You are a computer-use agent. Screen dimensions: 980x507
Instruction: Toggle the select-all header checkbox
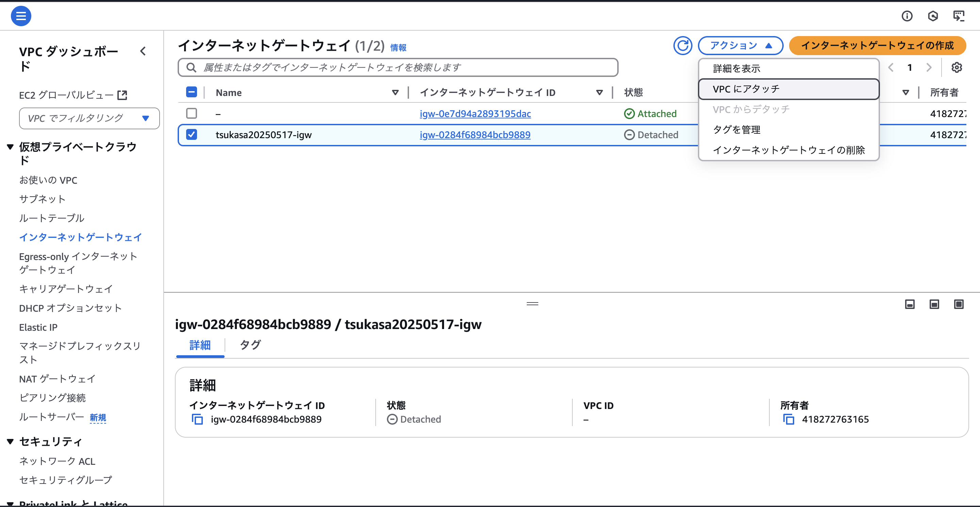[x=191, y=92]
